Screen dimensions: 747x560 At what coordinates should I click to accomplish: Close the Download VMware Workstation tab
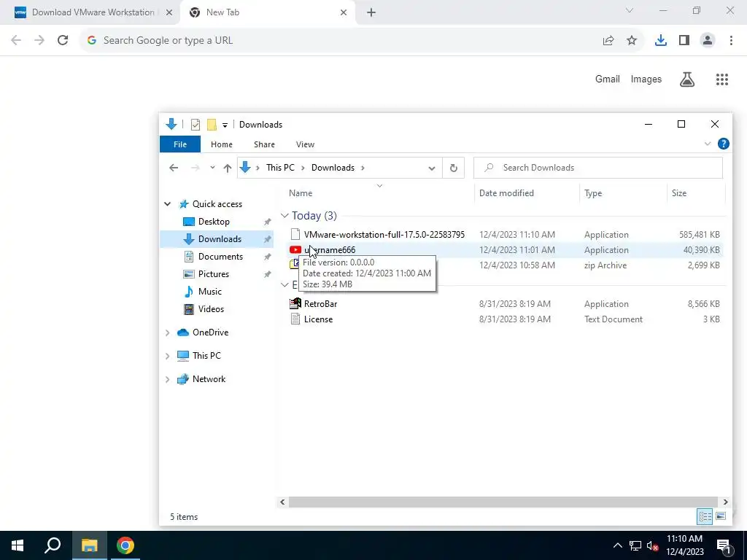pyautogui.click(x=169, y=13)
